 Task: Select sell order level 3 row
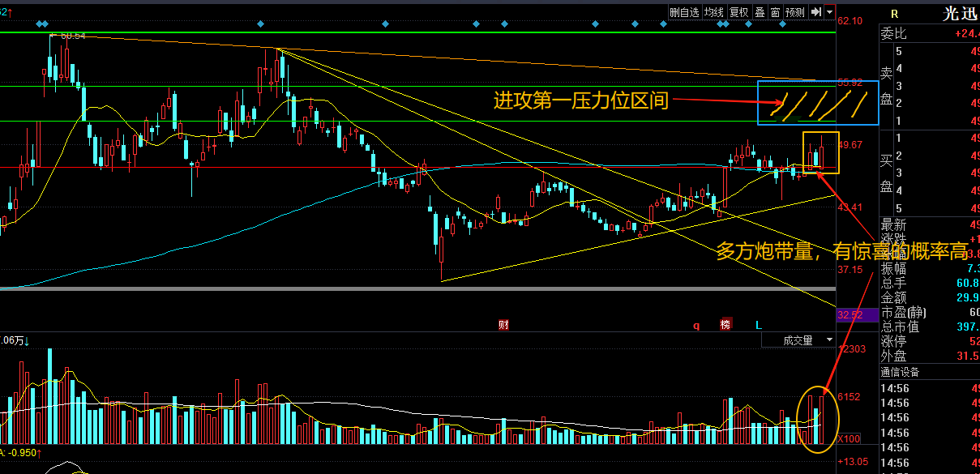click(935, 86)
